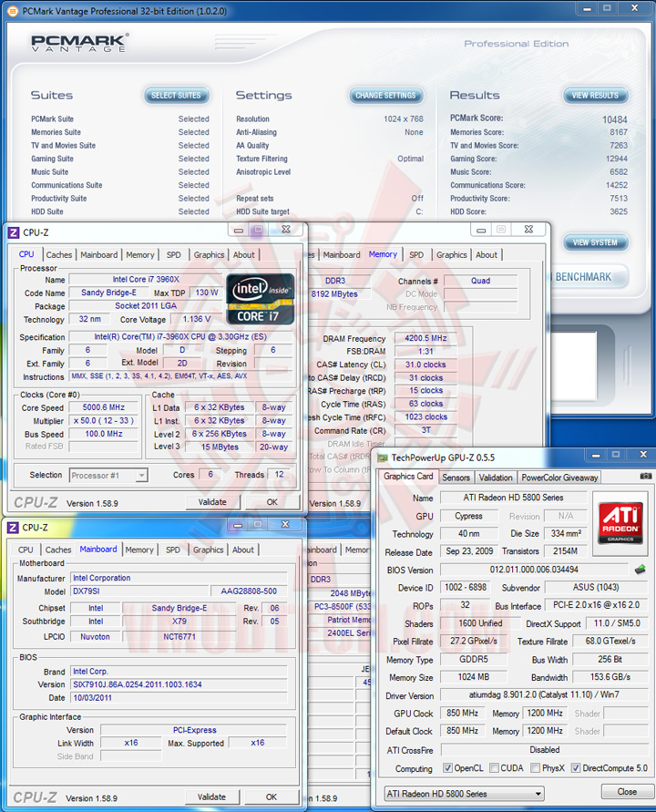656x812 pixels.
Task: Click the BIOS Version field in GPU-Z
Action: point(534,570)
